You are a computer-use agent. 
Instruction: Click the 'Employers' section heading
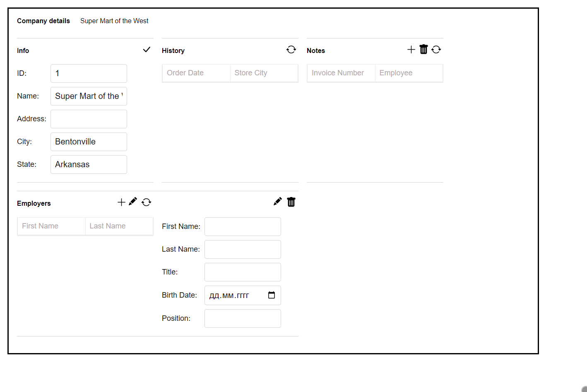coord(34,203)
